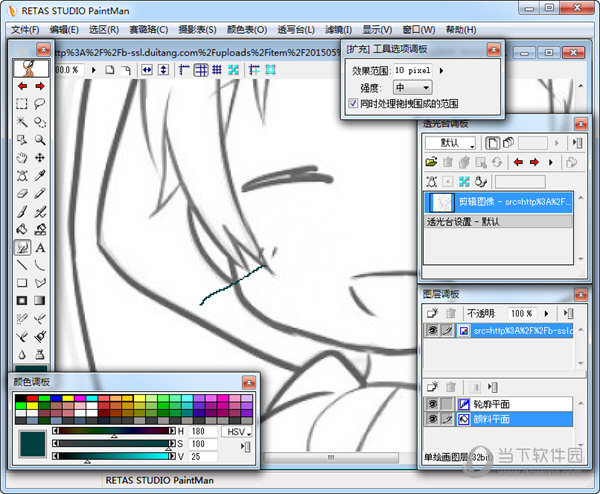
Task: Toggle eye visibility of 轮廓平面 layer
Action: point(432,404)
